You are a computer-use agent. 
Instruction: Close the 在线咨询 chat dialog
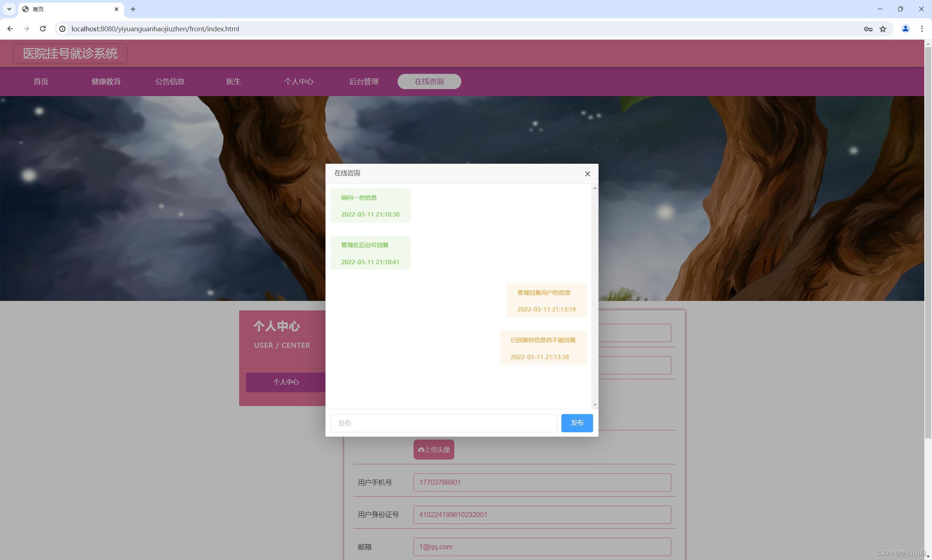coord(587,174)
